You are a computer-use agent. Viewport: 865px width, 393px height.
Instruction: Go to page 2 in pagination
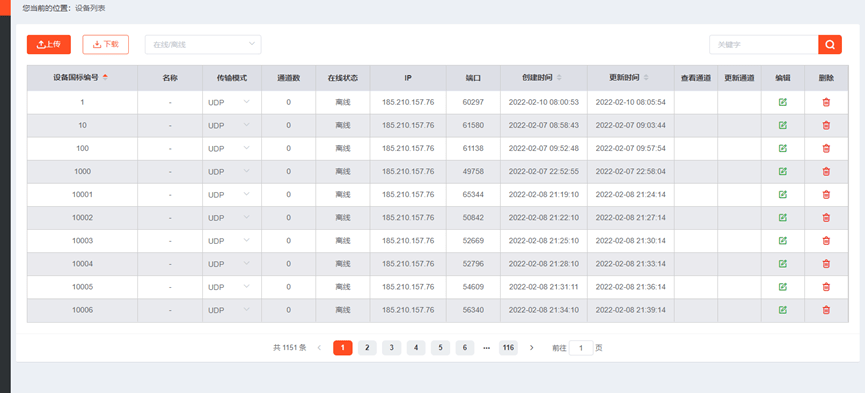point(367,348)
